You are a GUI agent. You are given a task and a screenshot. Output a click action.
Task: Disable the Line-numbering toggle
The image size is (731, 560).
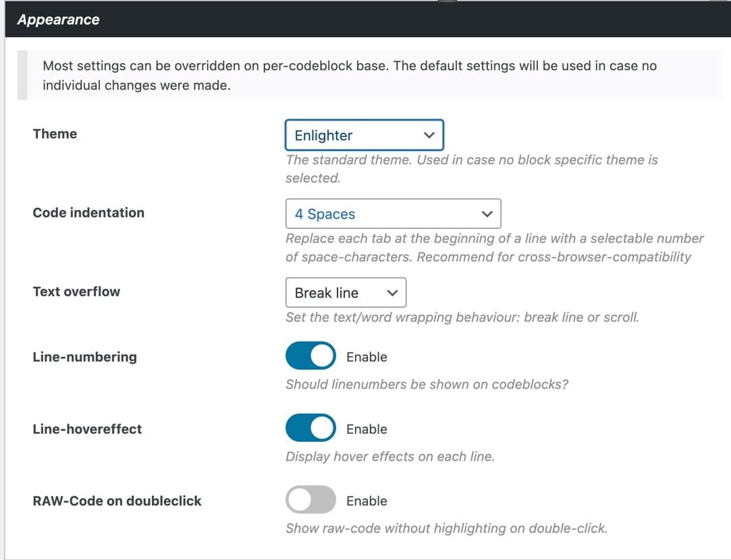tap(310, 356)
